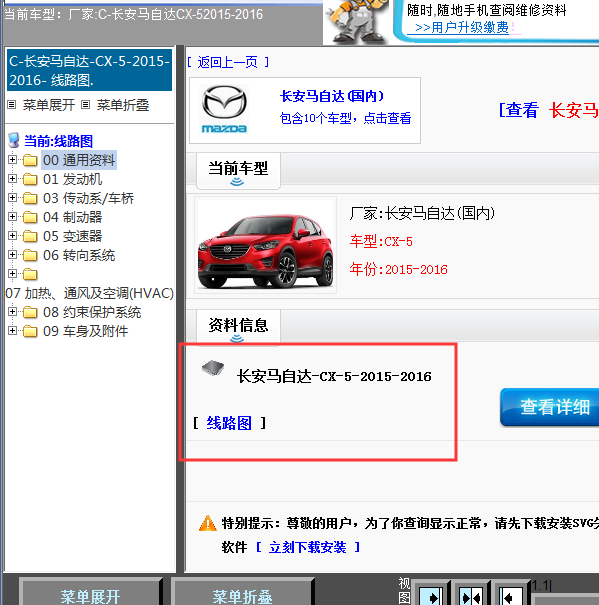Click the Mazda logo image
Image resolution: width=599 pixels, height=605 pixels.
(x=224, y=109)
